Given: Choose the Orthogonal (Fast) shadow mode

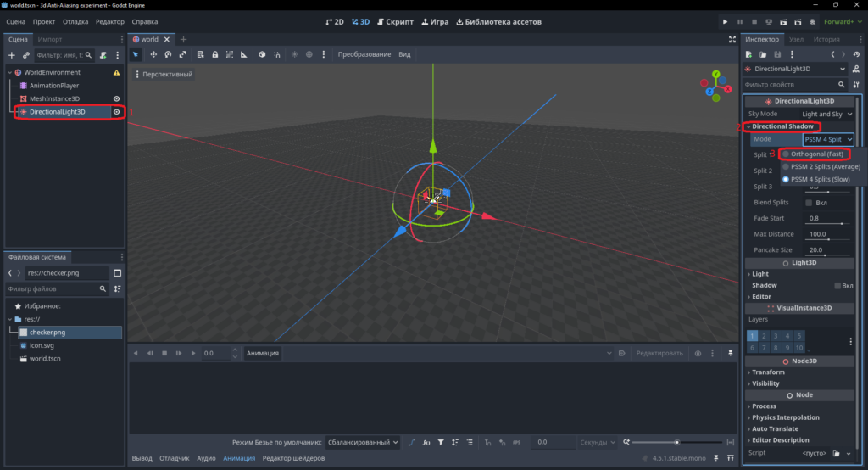Looking at the screenshot, I should (816, 154).
